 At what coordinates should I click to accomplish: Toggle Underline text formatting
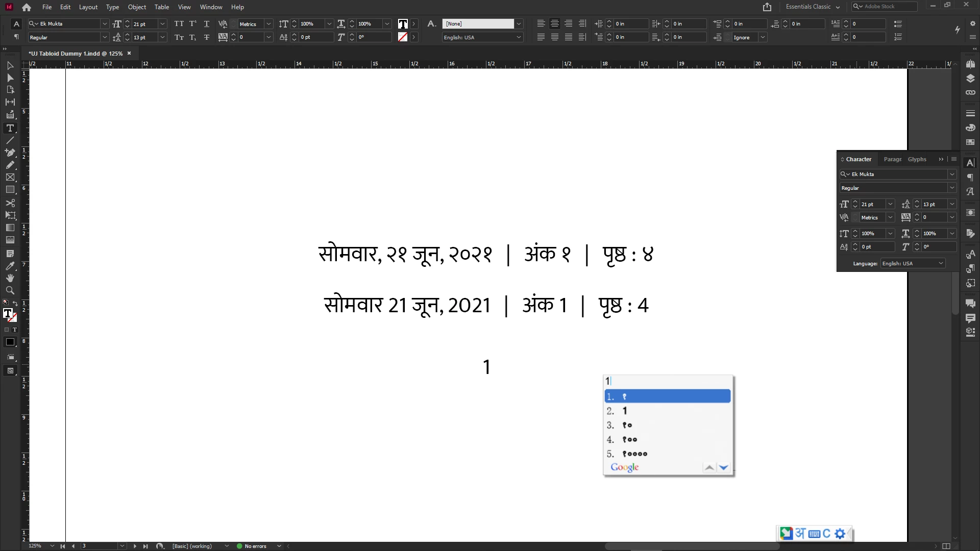pos(206,24)
